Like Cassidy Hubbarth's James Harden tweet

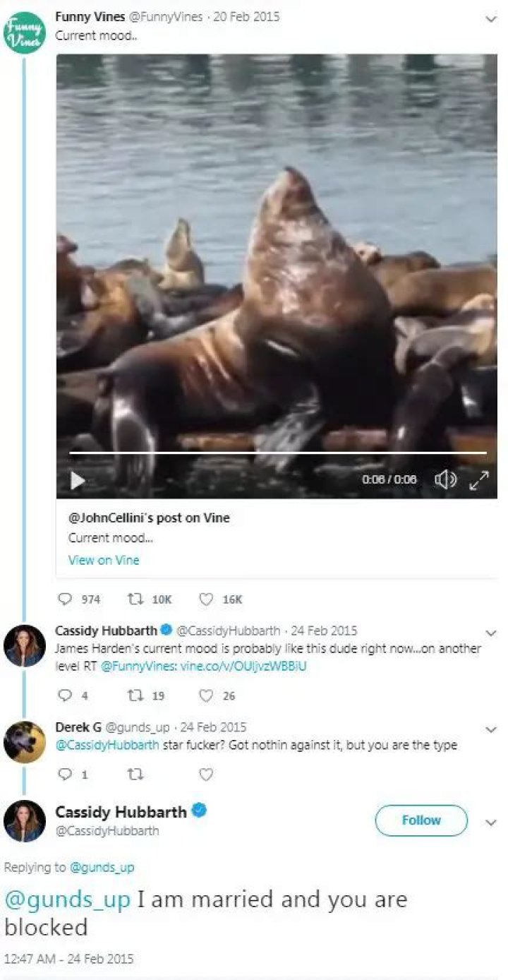point(206,695)
